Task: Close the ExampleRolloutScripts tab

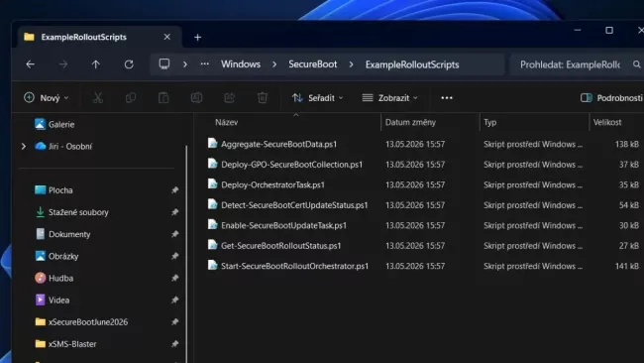Action: pyautogui.click(x=167, y=37)
